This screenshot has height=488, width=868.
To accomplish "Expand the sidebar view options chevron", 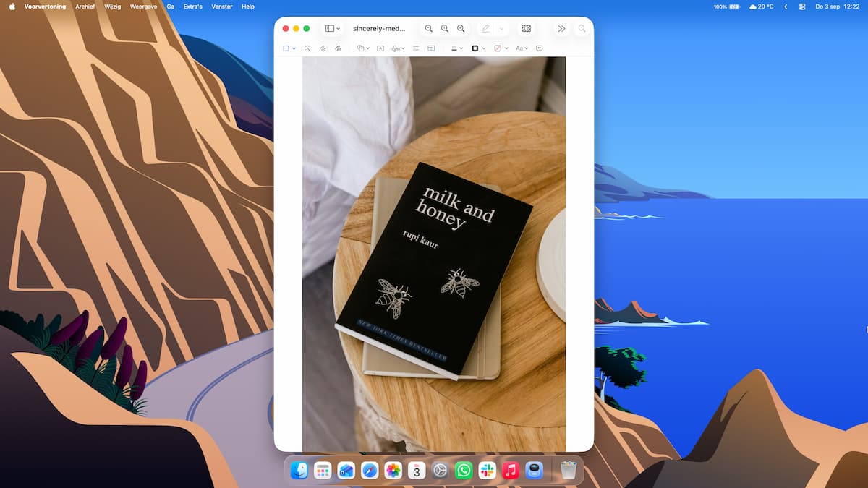I will [339, 28].
